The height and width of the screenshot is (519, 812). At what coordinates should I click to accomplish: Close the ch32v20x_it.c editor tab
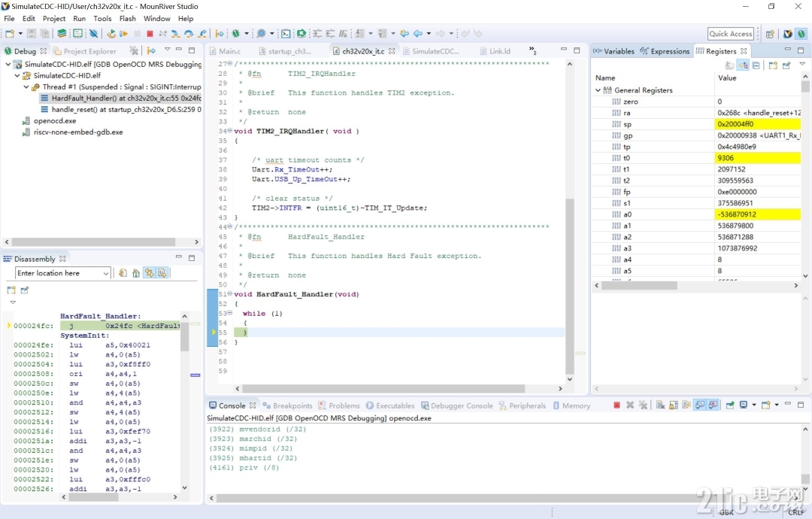(392, 50)
